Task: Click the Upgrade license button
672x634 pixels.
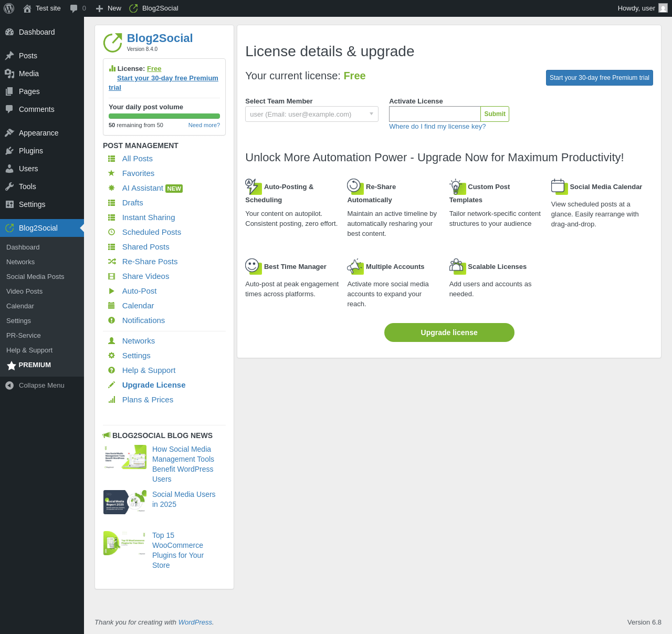Action: pyautogui.click(x=449, y=332)
